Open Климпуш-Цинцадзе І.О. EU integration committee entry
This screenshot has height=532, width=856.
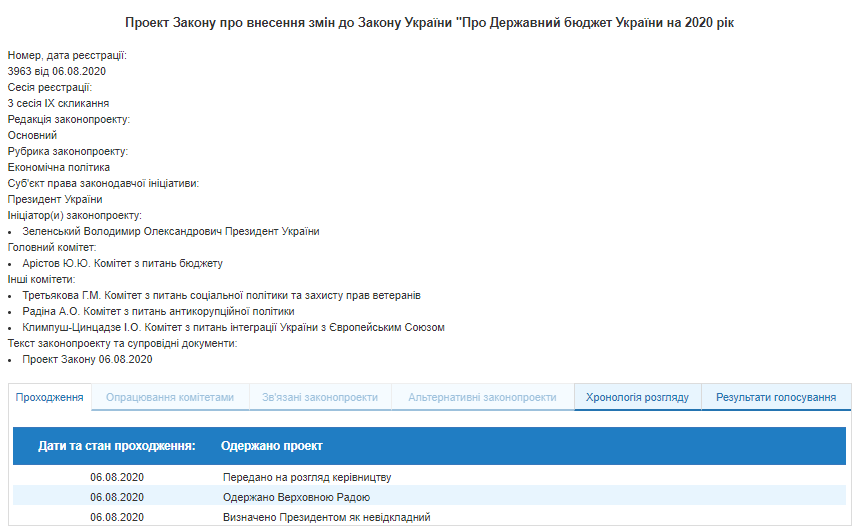233,327
